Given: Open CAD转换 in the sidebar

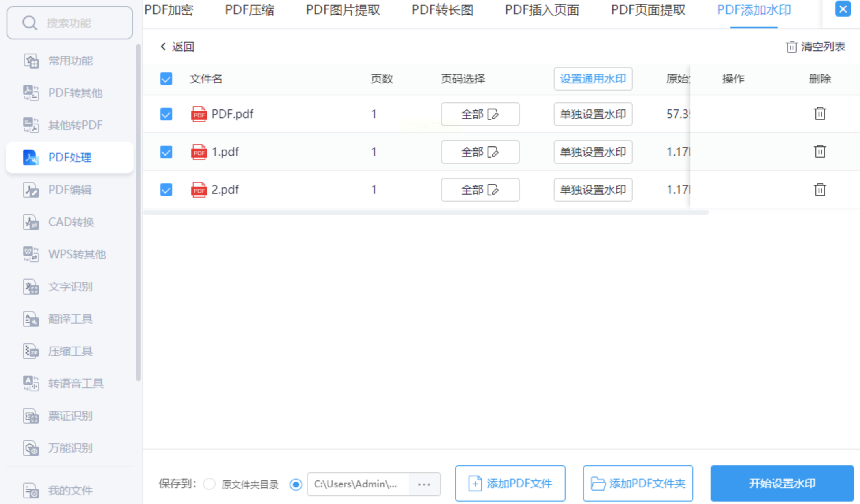Looking at the screenshot, I should [x=71, y=222].
